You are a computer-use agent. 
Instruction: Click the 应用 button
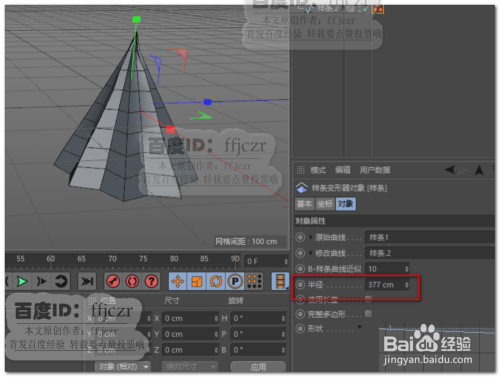click(258, 367)
